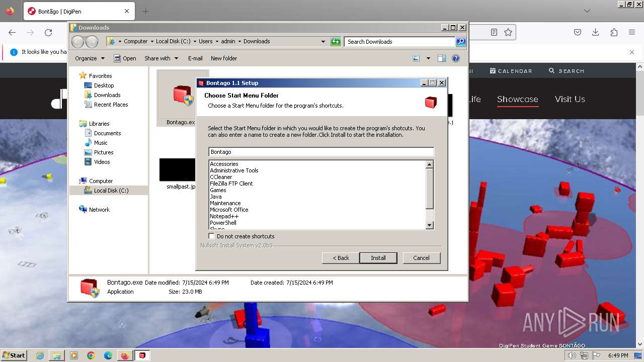This screenshot has height=362, width=644.
Task: Click the change view icon
Action: [416, 58]
